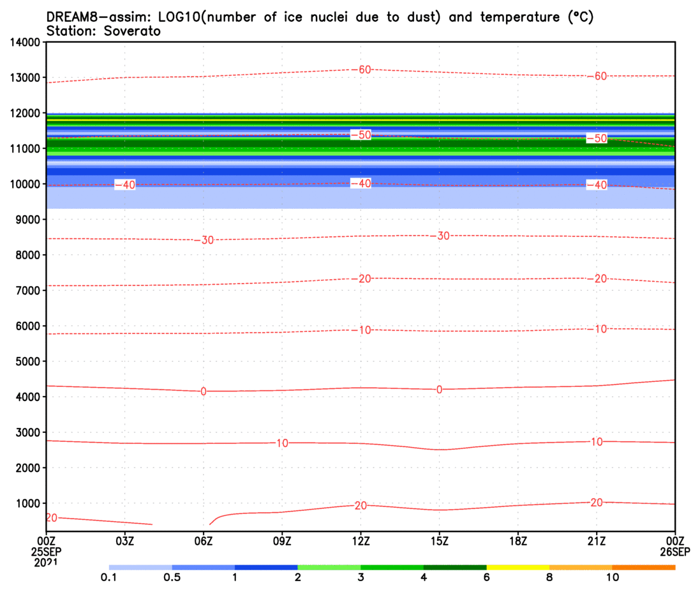Image resolution: width=700 pixels, height=592 pixels.
Task: Click the 0.5 colorbar tick label
Action: coord(172,578)
